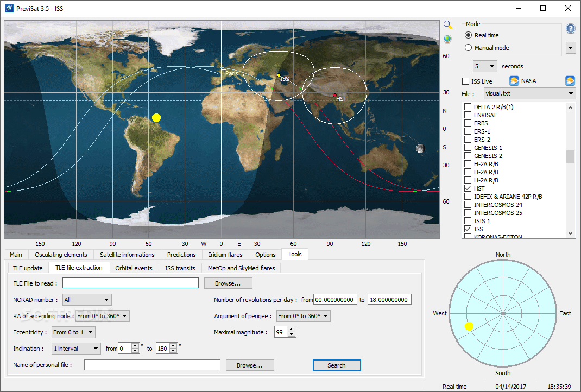This screenshot has height=392, width=581.
Task: Open the Inclination interval dropdown
Action: tap(77, 349)
